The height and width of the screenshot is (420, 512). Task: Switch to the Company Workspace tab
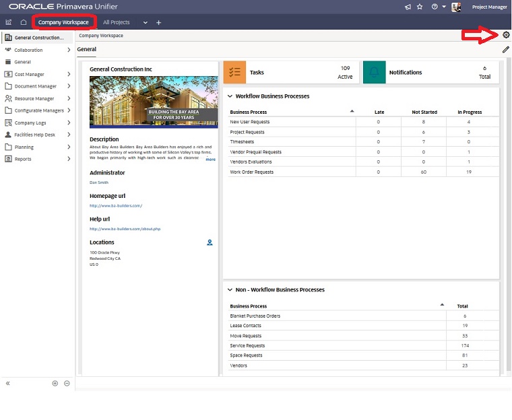[x=63, y=22]
